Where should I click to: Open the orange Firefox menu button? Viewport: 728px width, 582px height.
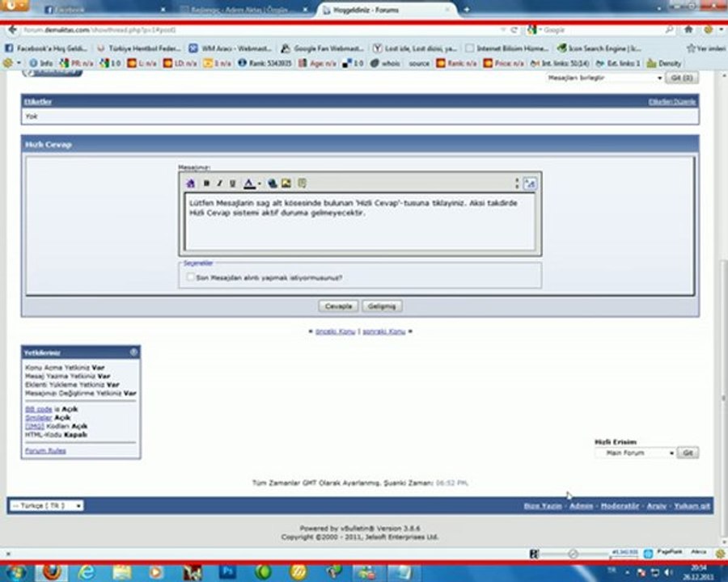tap(14, 5)
